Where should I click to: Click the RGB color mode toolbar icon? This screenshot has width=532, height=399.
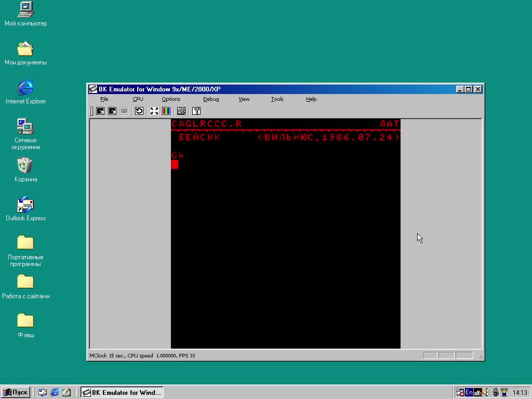point(166,111)
